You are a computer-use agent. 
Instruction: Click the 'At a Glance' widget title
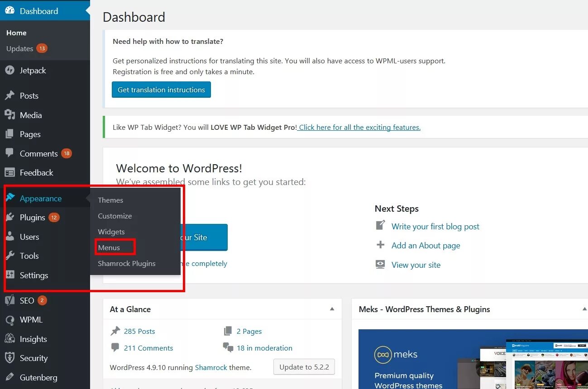(130, 309)
